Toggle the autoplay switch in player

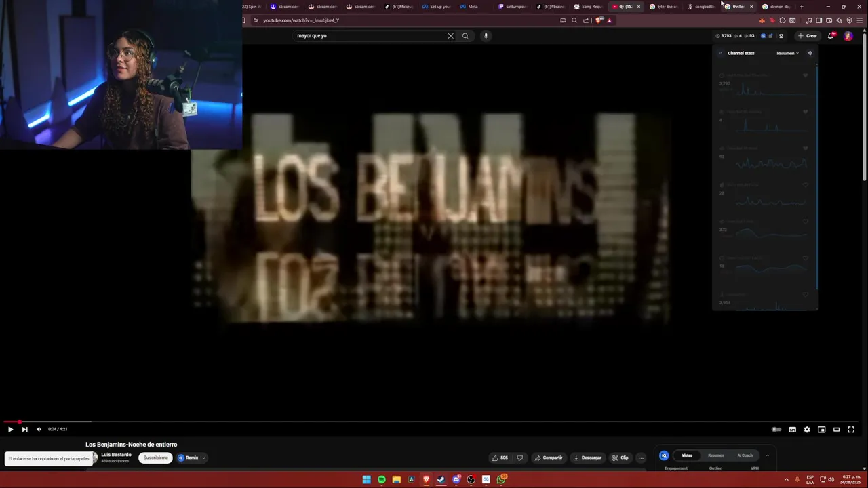coord(776,429)
